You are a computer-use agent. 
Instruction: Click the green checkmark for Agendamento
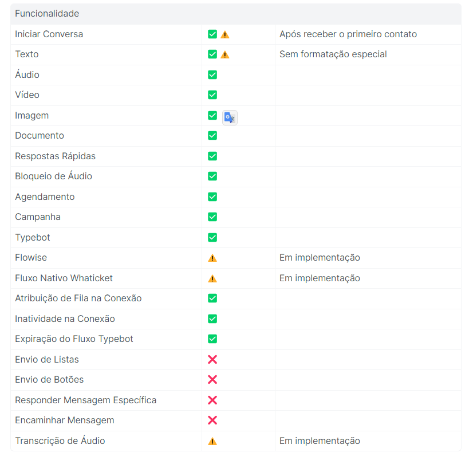coord(212,197)
